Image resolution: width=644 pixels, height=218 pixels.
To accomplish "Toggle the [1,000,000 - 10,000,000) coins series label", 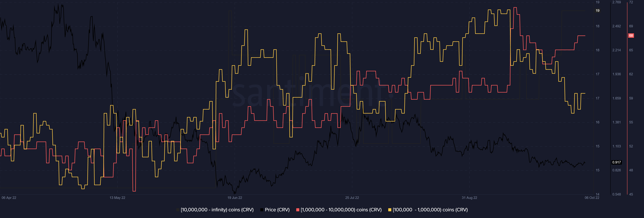I will (x=341, y=210).
